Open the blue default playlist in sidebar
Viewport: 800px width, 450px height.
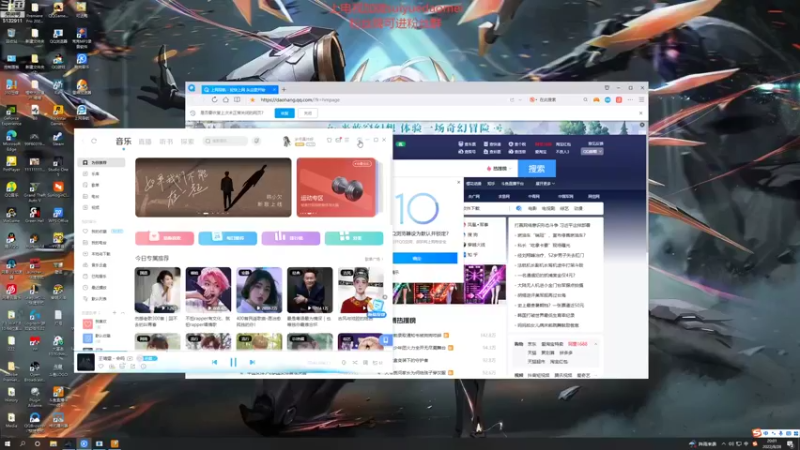tap(88, 338)
